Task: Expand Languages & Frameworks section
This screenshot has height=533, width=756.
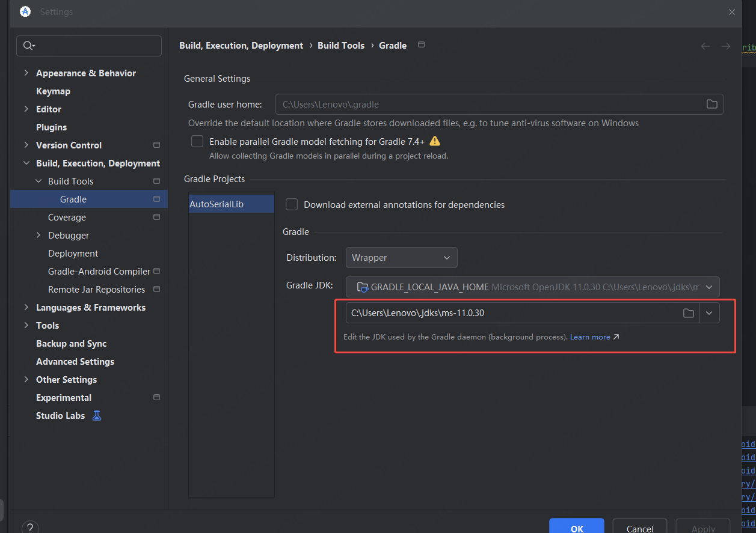Action: click(x=26, y=307)
